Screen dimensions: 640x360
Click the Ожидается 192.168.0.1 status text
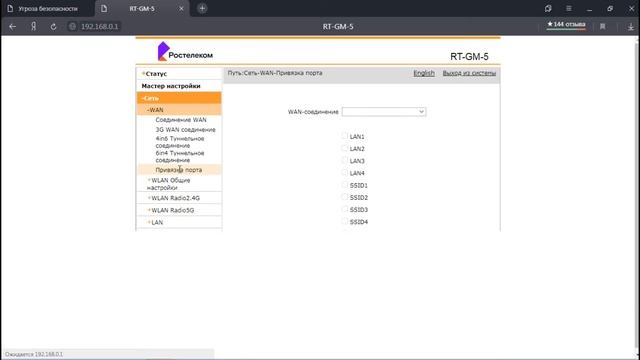point(34,354)
